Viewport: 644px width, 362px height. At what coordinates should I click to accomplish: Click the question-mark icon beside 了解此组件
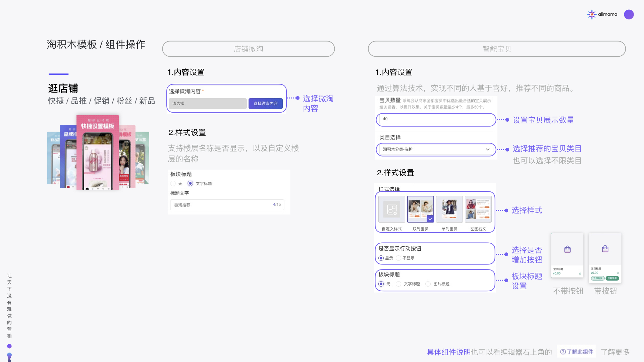pos(563,351)
